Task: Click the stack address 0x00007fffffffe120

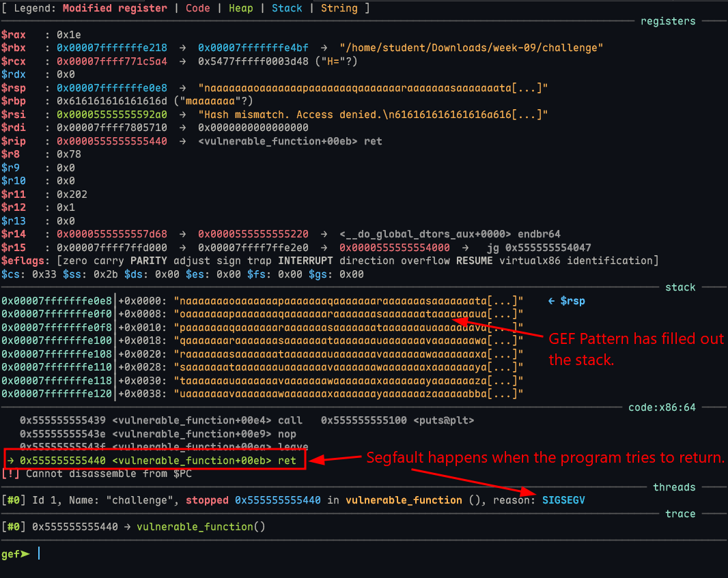Action: coord(57,394)
